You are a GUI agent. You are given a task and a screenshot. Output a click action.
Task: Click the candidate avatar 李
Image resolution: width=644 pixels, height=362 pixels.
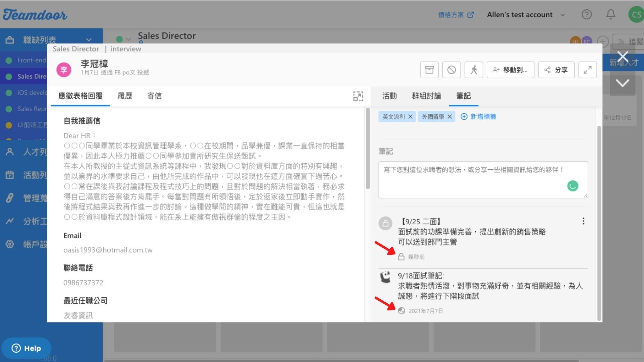point(64,70)
